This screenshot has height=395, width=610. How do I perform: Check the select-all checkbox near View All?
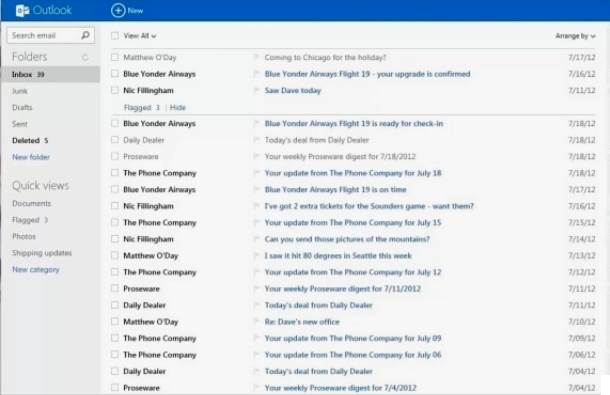point(115,36)
